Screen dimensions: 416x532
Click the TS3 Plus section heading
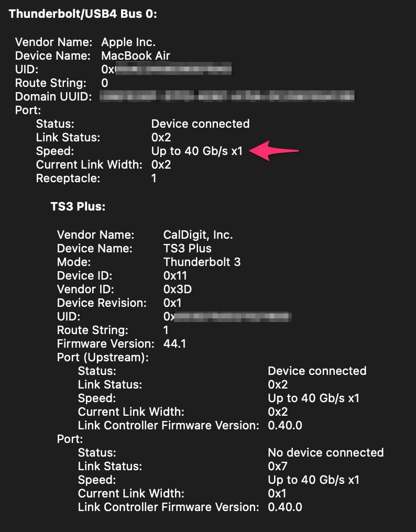(78, 206)
